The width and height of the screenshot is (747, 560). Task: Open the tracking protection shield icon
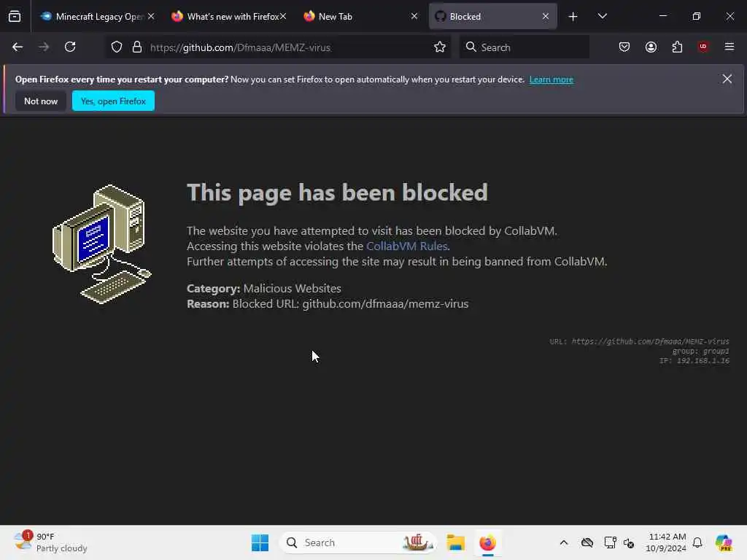point(117,47)
